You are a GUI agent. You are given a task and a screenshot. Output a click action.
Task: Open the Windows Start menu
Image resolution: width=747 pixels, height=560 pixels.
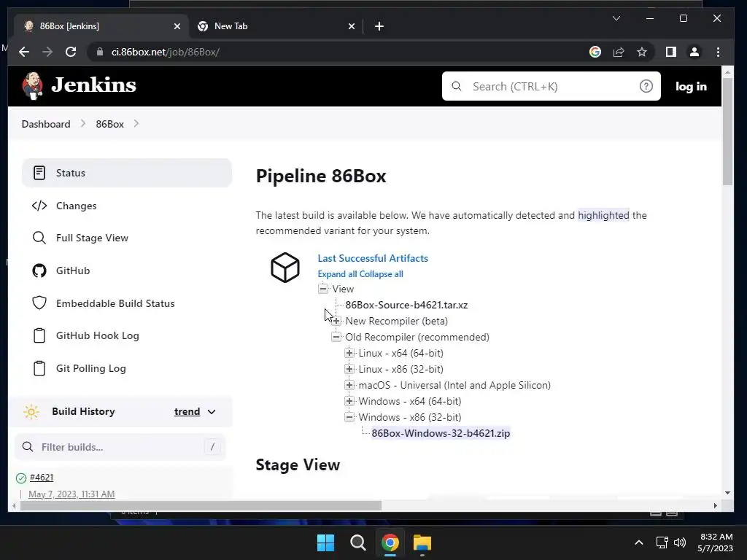[326, 542]
